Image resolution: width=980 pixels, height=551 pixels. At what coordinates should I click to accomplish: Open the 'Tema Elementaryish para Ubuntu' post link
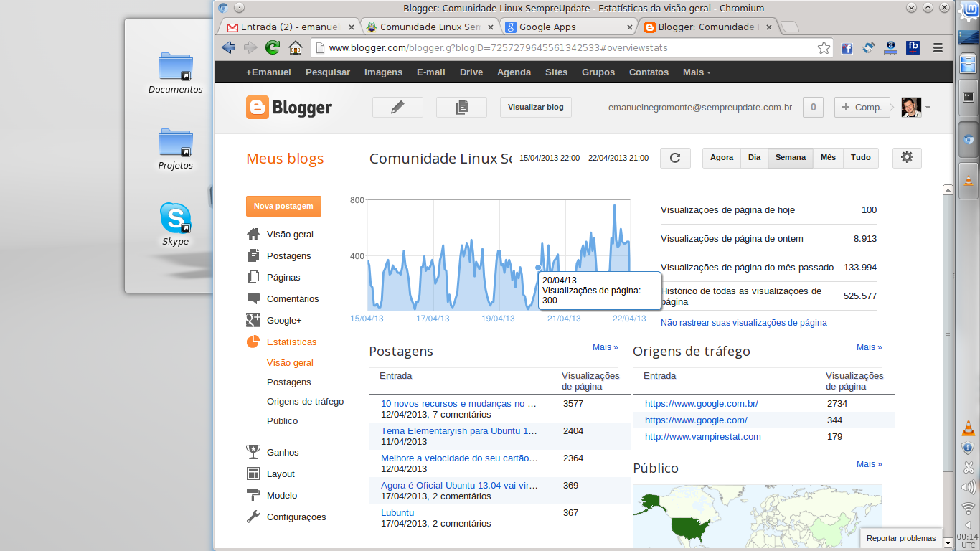459,431
